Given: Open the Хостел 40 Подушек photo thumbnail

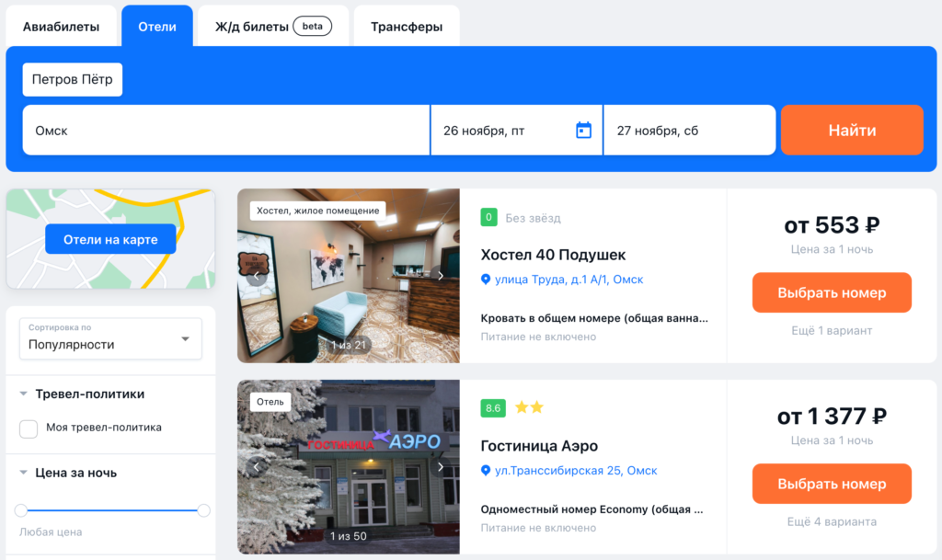Looking at the screenshot, I should coord(349,276).
